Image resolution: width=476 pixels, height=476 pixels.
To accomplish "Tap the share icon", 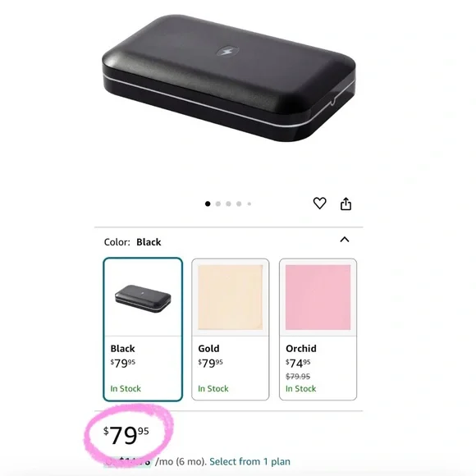I will (x=346, y=204).
